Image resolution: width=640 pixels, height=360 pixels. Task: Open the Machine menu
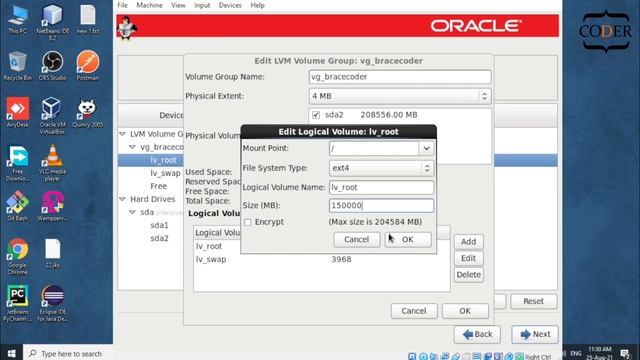(x=149, y=5)
